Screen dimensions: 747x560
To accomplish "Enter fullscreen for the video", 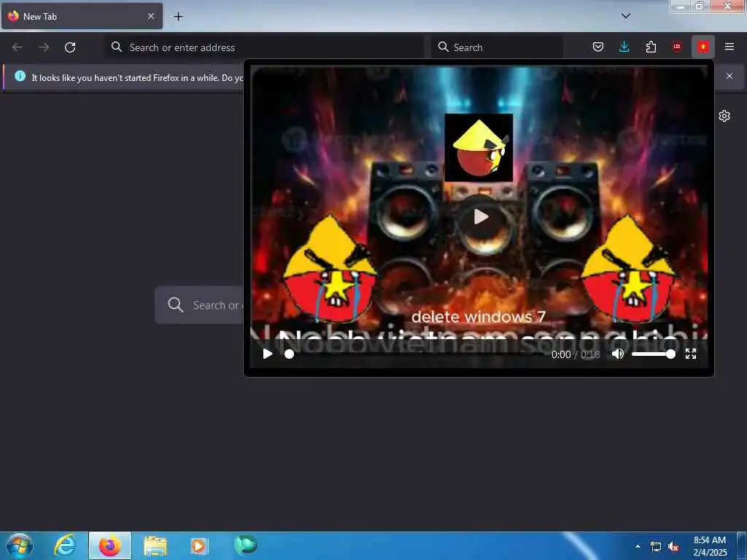I will tap(691, 354).
